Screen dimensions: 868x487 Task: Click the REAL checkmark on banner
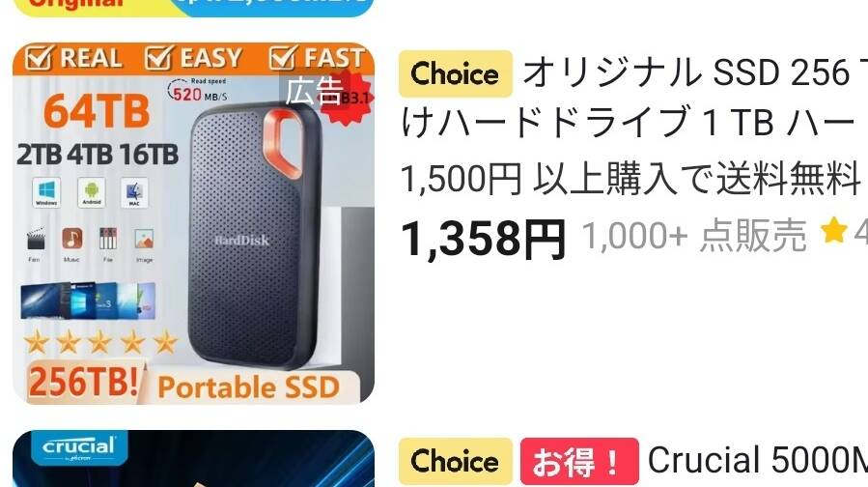pyautogui.click(x=39, y=58)
